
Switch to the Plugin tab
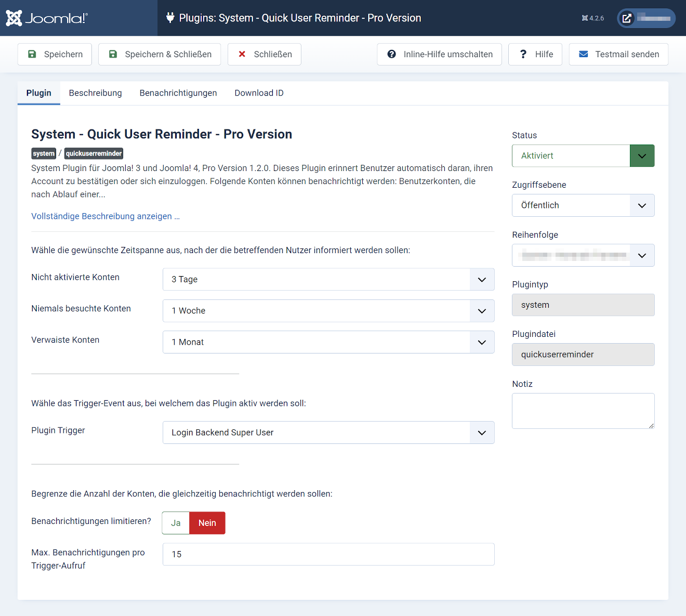point(39,93)
